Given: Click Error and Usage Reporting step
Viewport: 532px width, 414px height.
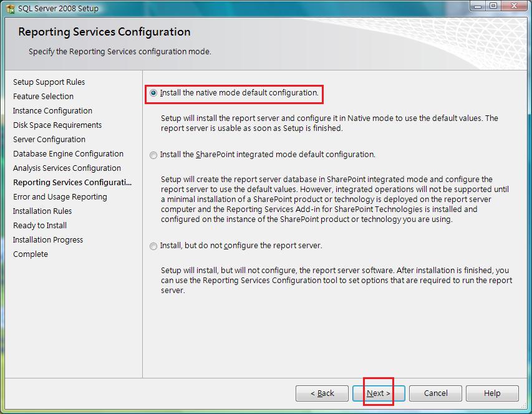Looking at the screenshot, I should point(60,197).
